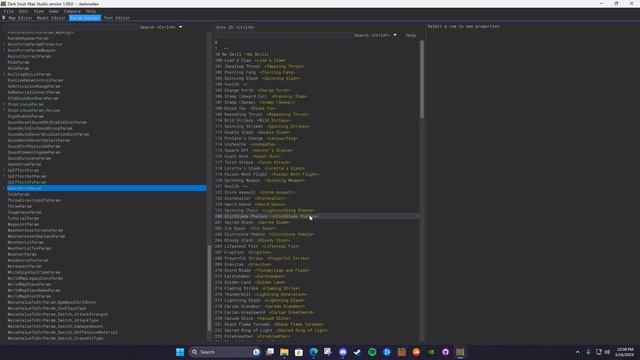Select ResistCorrectParam in the list
Screen dimensions: 640x360
click(x=29, y=56)
